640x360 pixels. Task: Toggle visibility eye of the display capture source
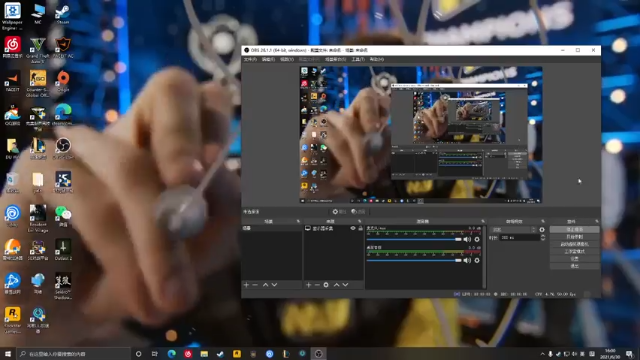pyautogui.click(x=353, y=228)
